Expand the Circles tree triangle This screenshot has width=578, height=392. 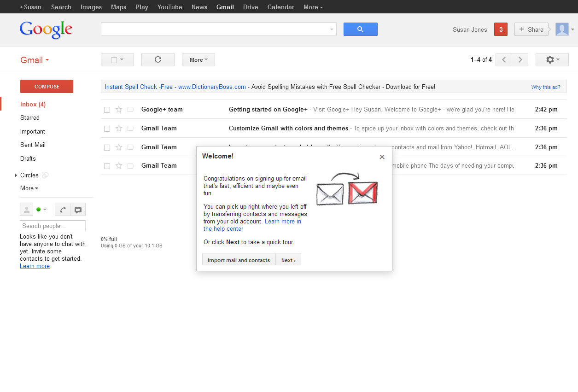[16, 175]
